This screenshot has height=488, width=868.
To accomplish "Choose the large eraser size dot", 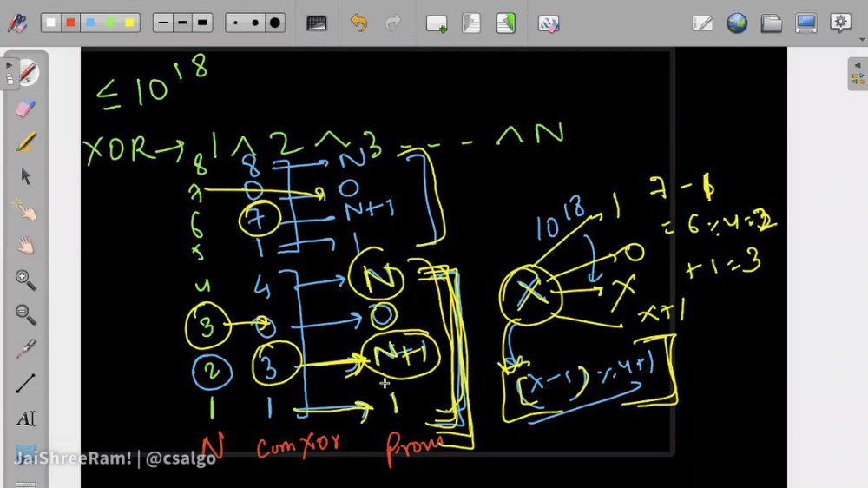I will tap(275, 23).
